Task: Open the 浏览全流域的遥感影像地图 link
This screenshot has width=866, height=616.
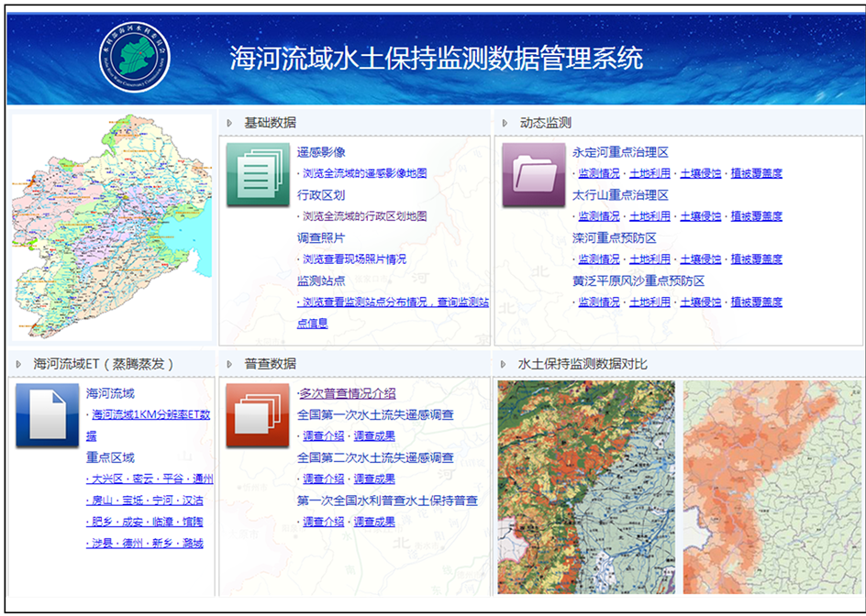Action: (364, 173)
